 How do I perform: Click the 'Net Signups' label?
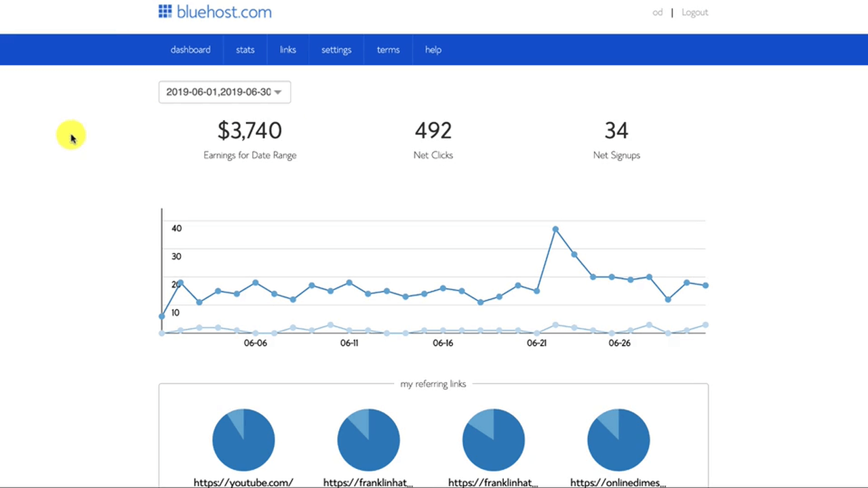(616, 155)
